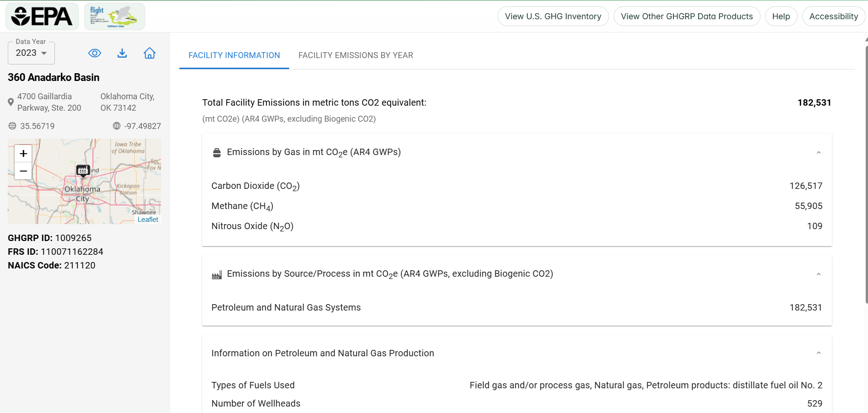868x413 pixels.
Task: Click the factory icon on Emissions by Source/Process
Action: 217,274
